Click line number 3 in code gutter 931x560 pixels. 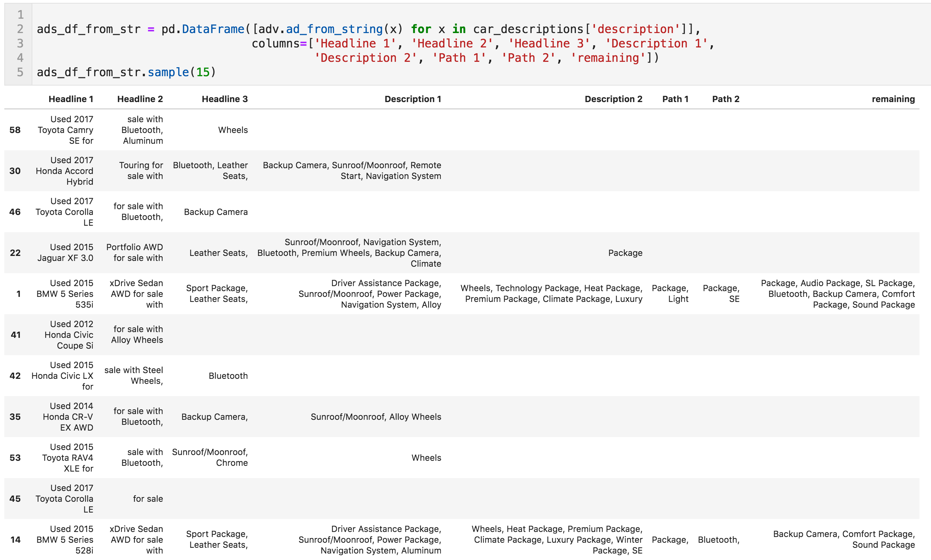(x=20, y=43)
